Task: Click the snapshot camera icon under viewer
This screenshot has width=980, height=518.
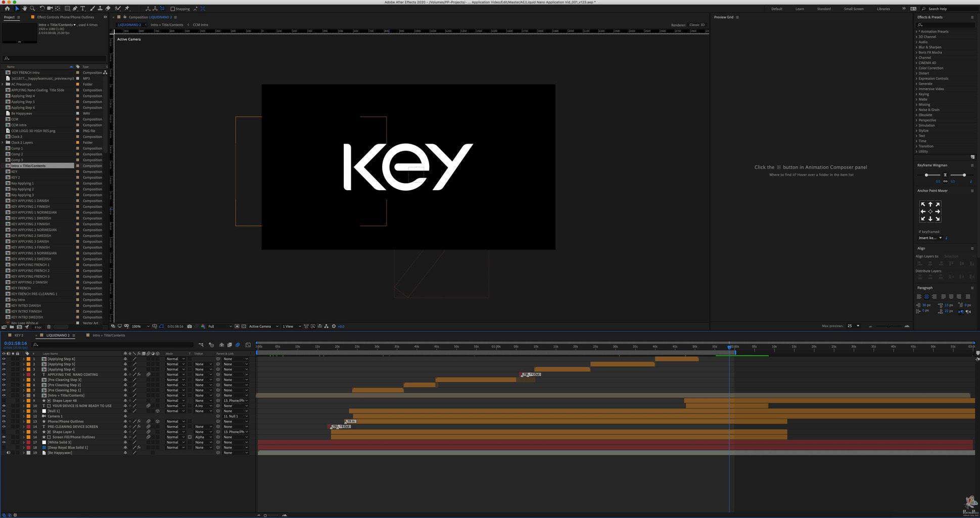Action: tap(190, 326)
